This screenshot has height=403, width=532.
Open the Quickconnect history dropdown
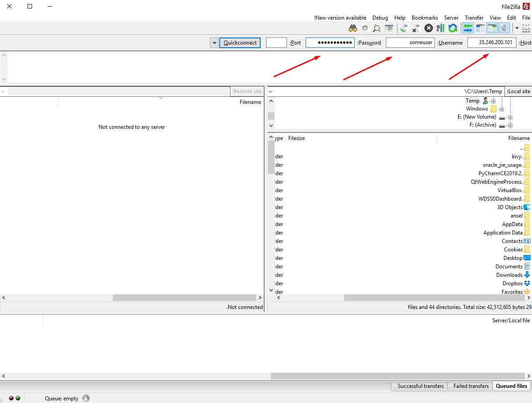(214, 43)
